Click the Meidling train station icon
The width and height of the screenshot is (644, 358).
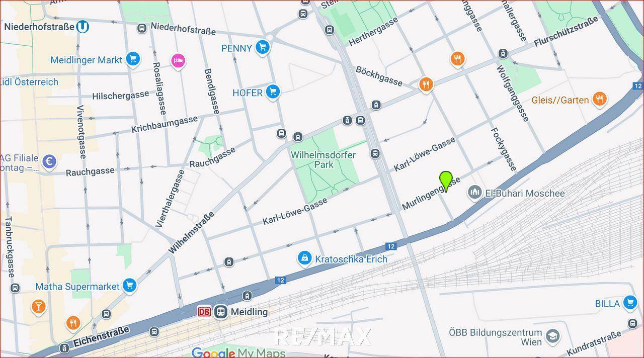(220, 312)
